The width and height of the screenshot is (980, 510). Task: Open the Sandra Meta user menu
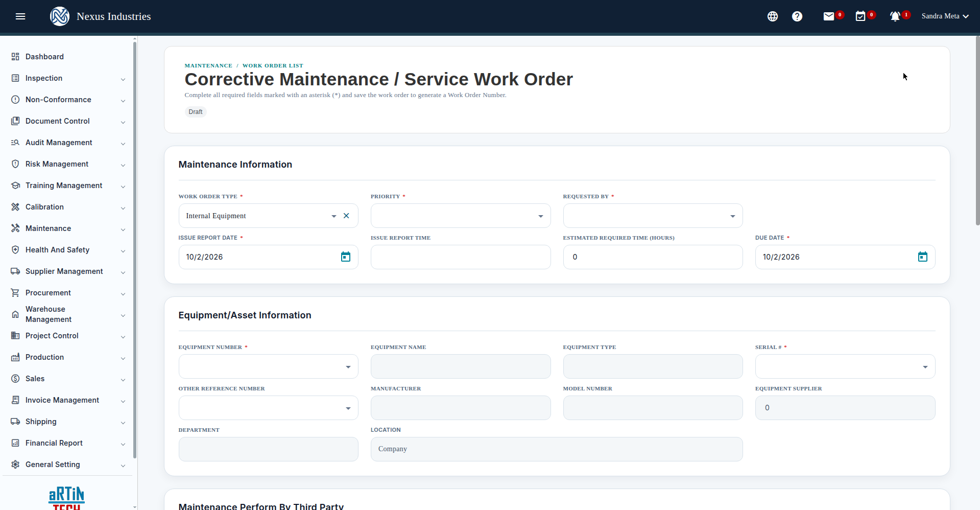point(945,16)
